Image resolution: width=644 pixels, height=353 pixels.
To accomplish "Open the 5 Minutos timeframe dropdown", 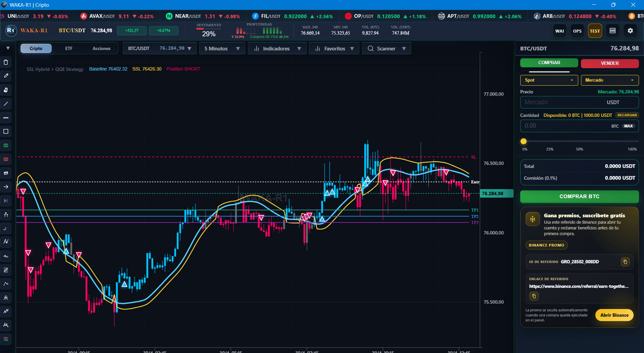I will point(222,48).
